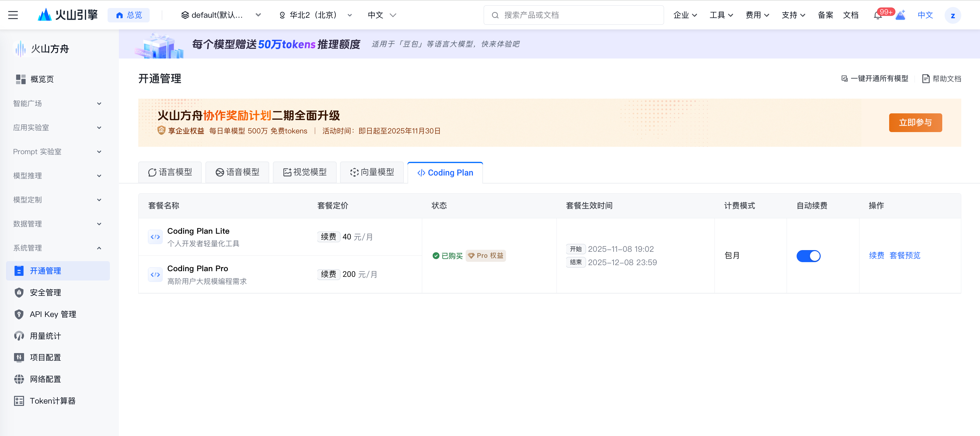The height and width of the screenshot is (436, 980).
Task: Click the 立即参与 orange button
Action: point(915,123)
